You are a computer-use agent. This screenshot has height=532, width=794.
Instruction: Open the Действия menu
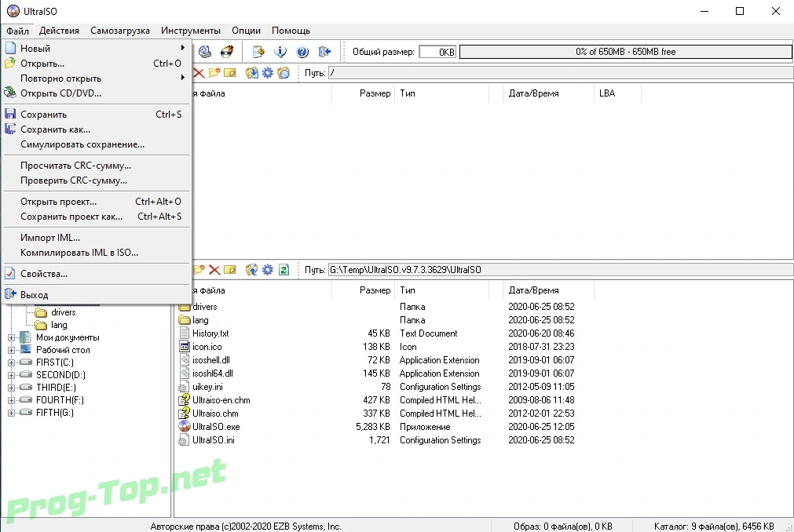(x=59, y=31)
